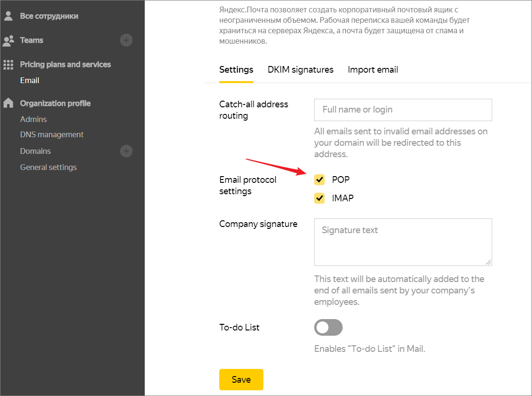Add a domain using the plus icon

pos(126,151)
